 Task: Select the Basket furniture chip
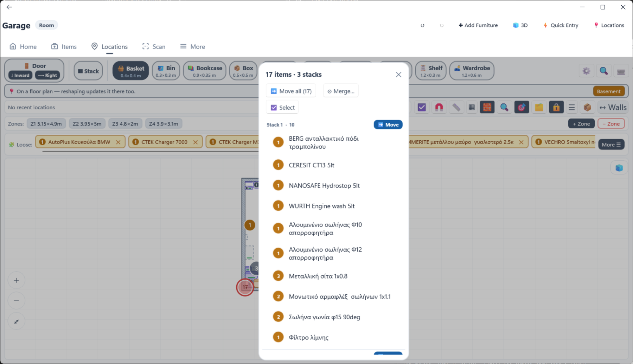(x=130, y=71)
